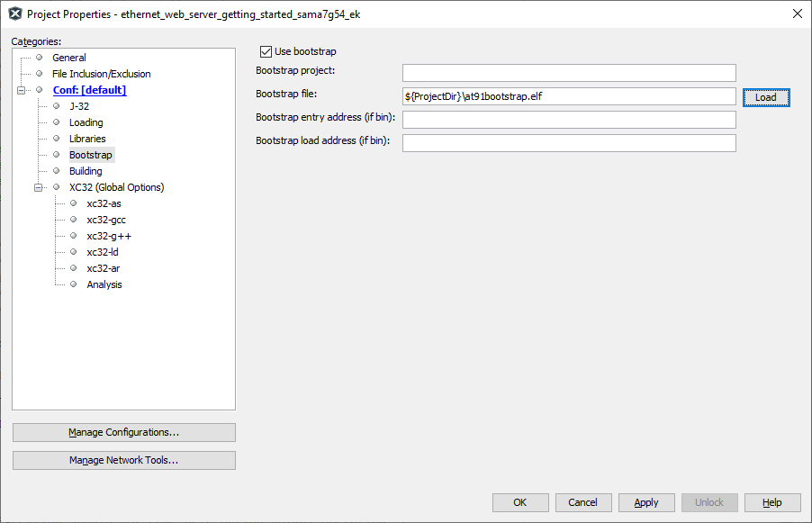Image resolution: width=812 pixels, height=523 pixels.
Task: Click the Bootstrap entry address field
Action: (x=569, y=120)
